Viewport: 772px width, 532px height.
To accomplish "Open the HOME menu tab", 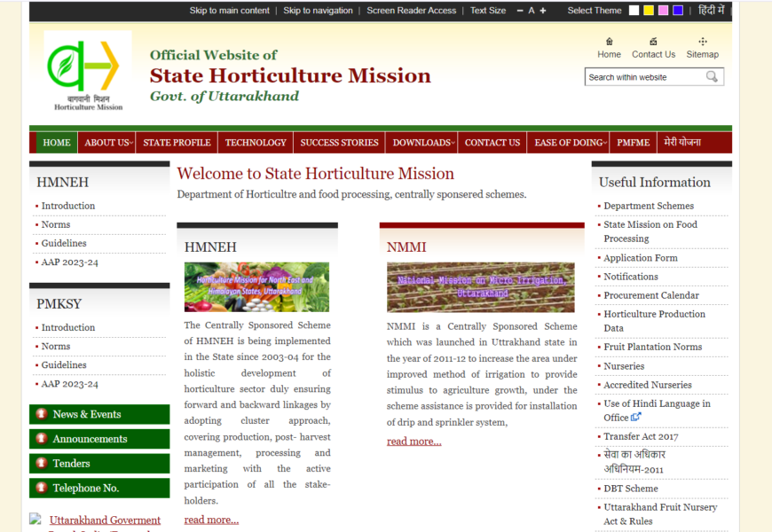I will (x=57, y=143).
